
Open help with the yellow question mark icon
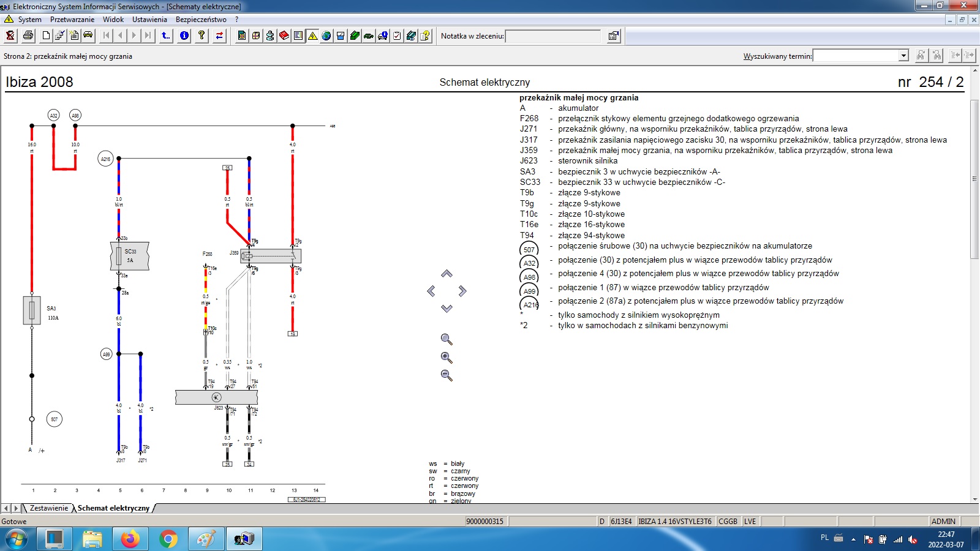pyautogui.click(x=202, y=36)
